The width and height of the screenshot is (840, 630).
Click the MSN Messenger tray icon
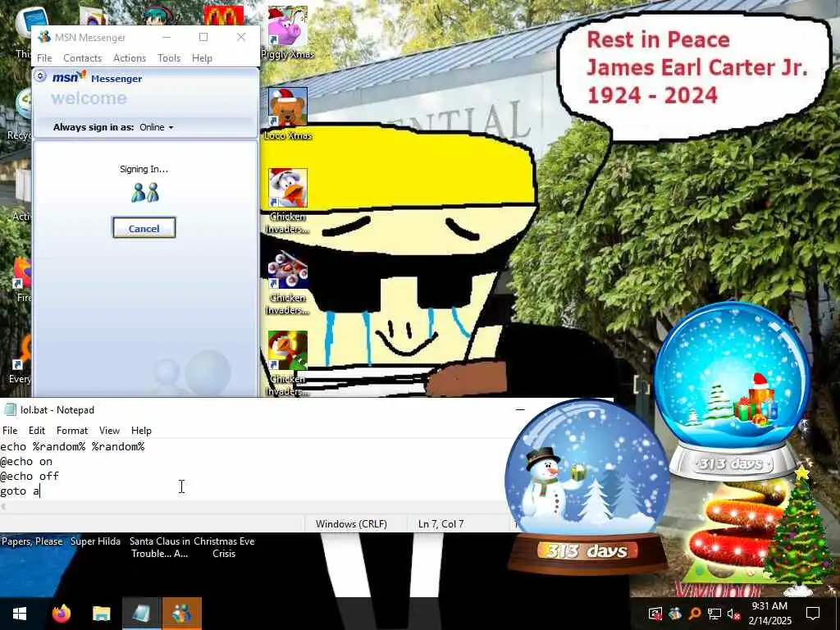point(674,614)
